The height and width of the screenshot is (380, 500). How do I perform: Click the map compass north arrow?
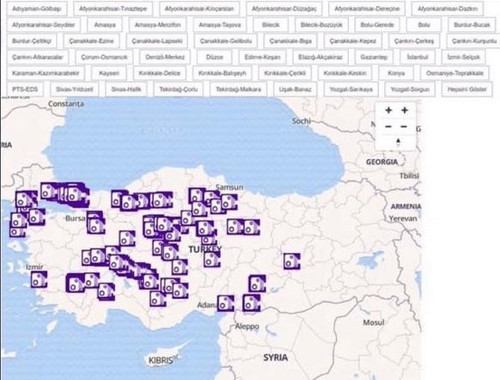(398, 142)
